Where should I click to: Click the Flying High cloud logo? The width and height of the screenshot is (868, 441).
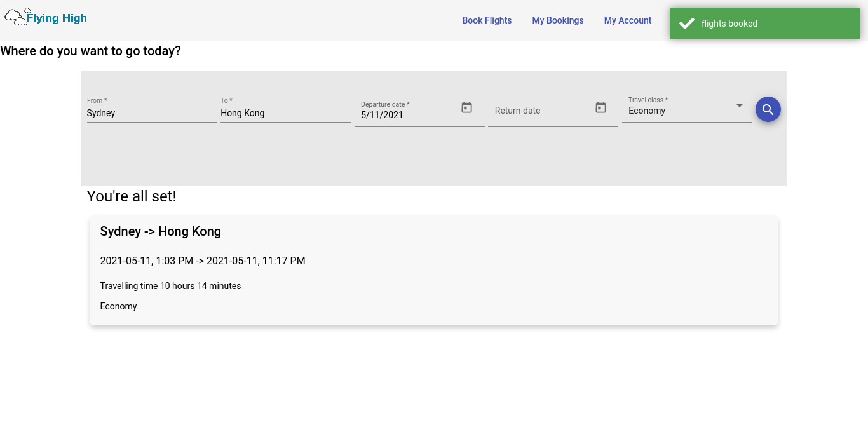point(17,17)
